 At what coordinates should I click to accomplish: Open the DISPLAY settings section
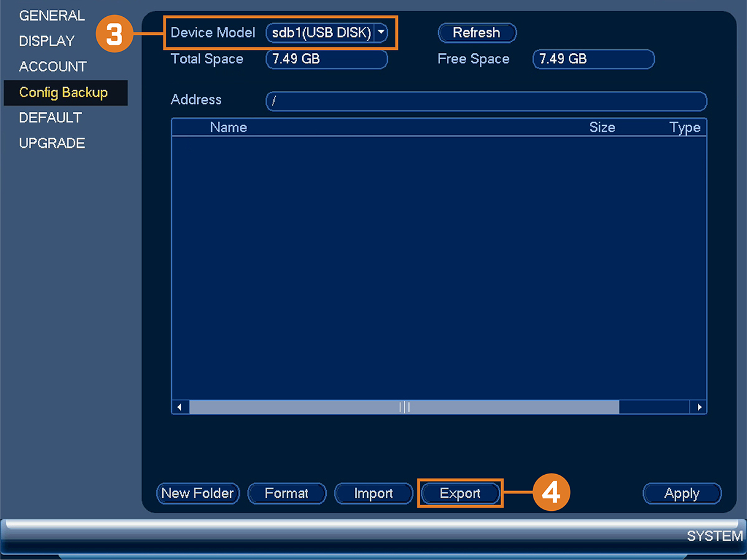pyautogui.click(x=47, y=41)
